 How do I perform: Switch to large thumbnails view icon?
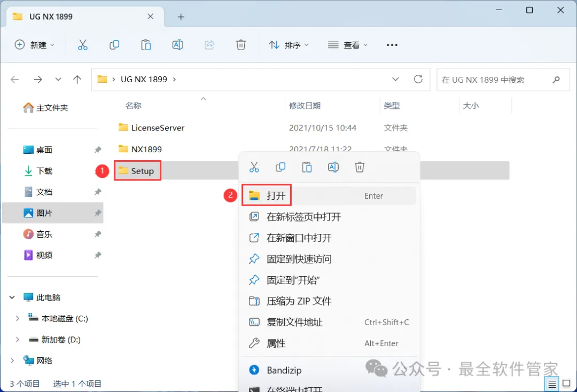click(x=567, y=384)
